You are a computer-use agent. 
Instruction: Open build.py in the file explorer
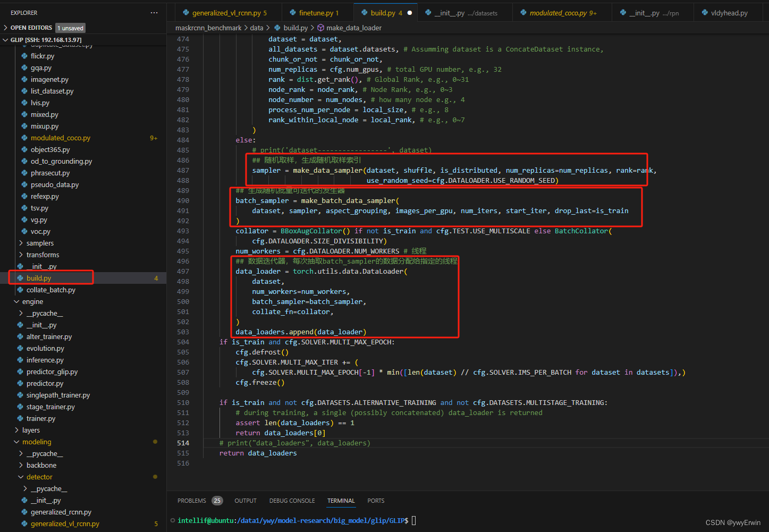(83, 278)
